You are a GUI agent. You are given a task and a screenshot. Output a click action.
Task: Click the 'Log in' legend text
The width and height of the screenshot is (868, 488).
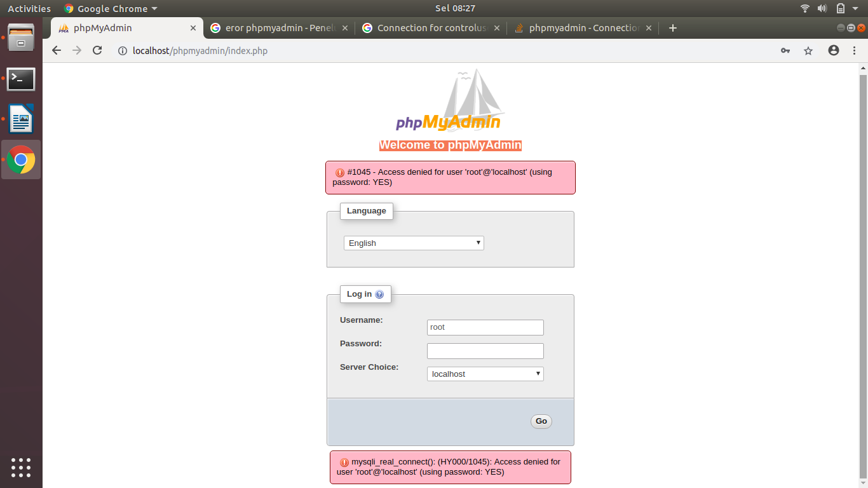pos(360,294)
